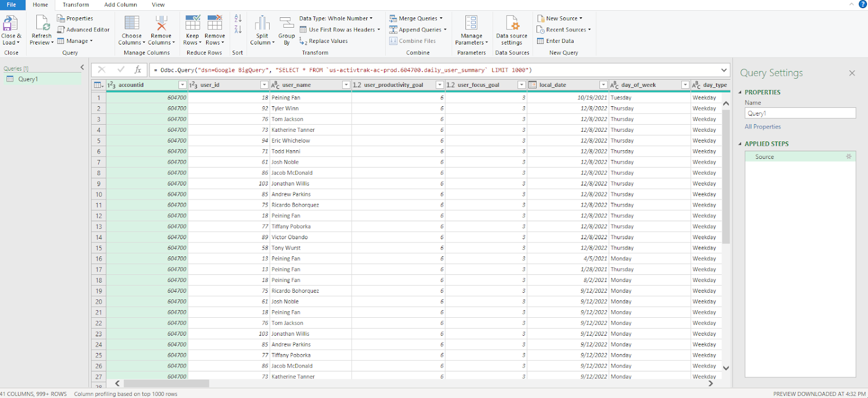
Task: Click the Manage Parameters icon
Action: (471, 23)
